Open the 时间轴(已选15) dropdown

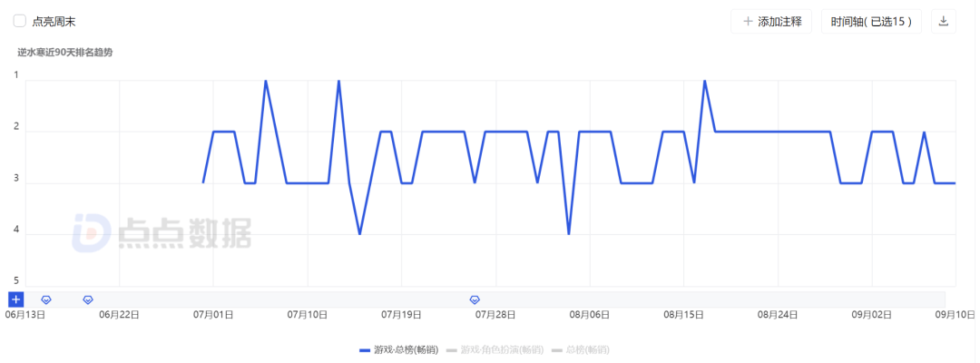(x=871, y=22)
